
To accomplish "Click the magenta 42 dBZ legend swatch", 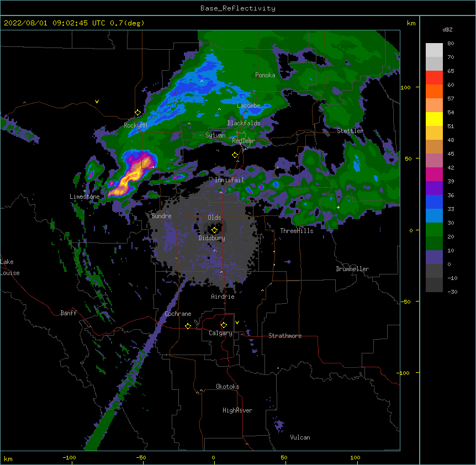I will [434, 174].
